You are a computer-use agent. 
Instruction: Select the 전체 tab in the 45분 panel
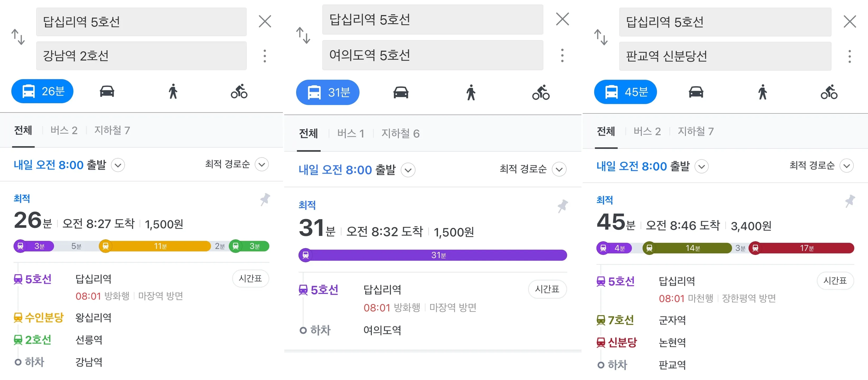tap(606, 131)
